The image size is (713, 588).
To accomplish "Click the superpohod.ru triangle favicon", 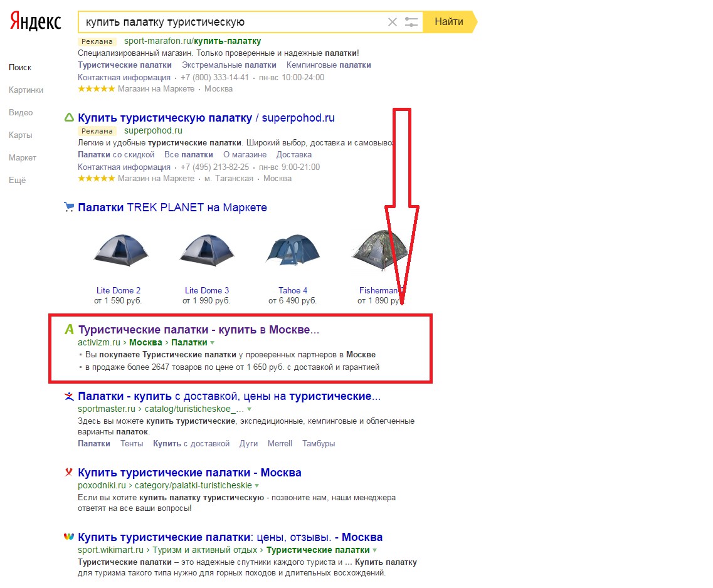I will 69,118.
